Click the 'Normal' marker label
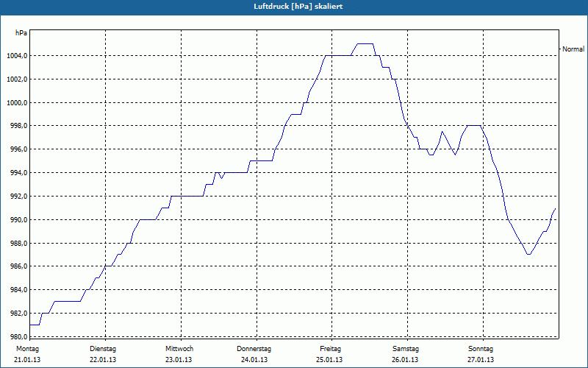 573,49
